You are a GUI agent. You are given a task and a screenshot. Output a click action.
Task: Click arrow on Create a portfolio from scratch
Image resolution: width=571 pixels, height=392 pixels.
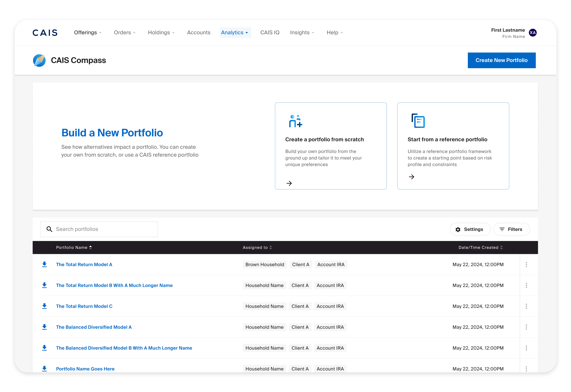coord(289,183)
